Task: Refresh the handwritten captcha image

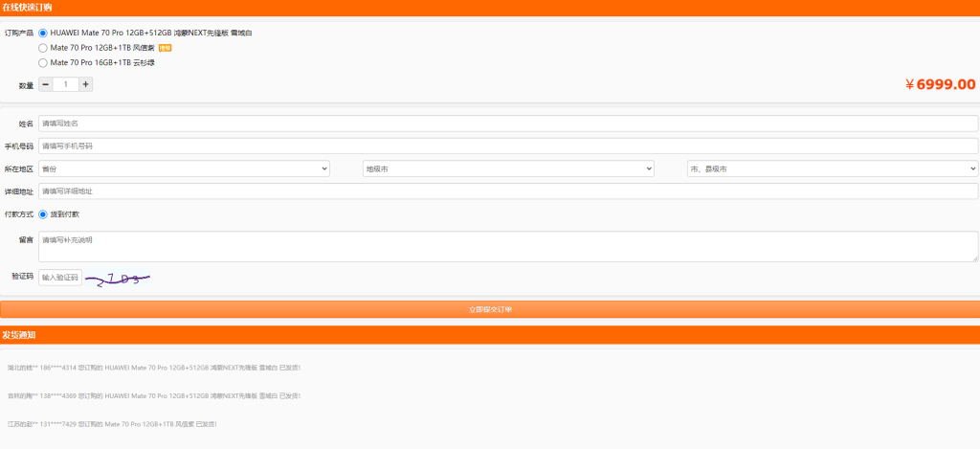Action: [x=118, y=279]
